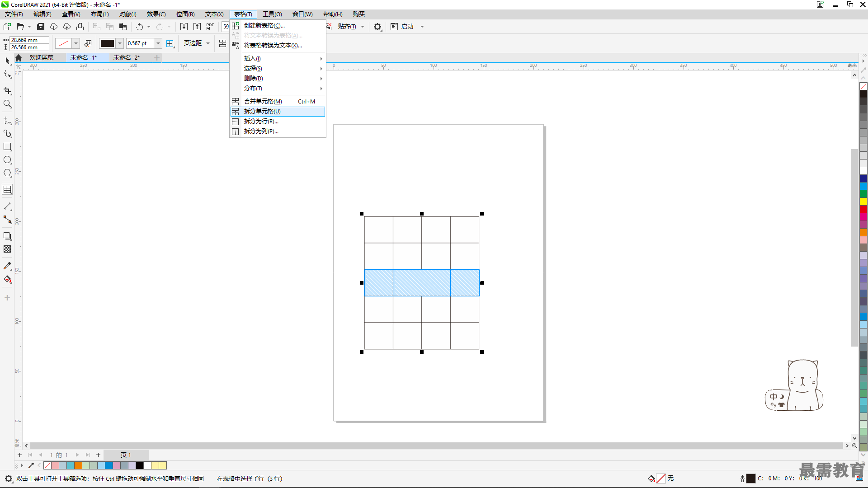Choose 拆分单元格 menu item

tap(278, 111)
